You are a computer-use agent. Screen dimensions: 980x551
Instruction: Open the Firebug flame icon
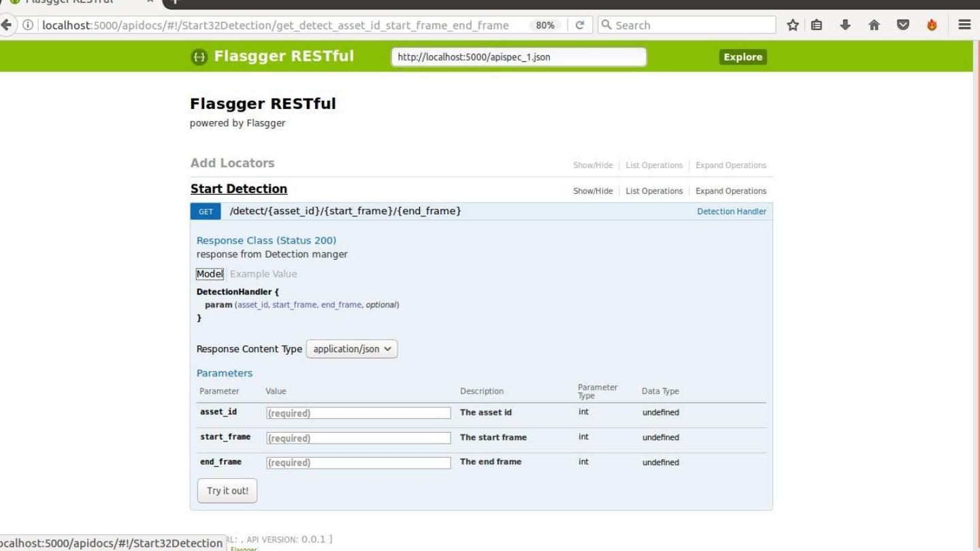point(932,25)
